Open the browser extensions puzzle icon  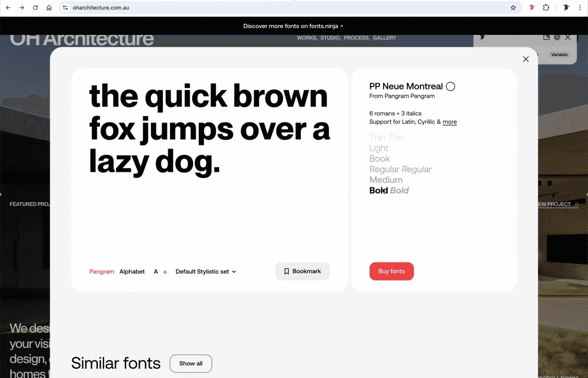coord(546,7)
